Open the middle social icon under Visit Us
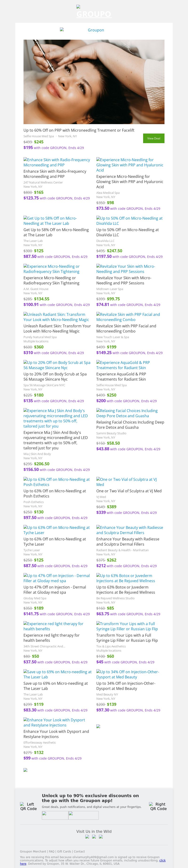The image size is (188, 868). coord(94,836)
